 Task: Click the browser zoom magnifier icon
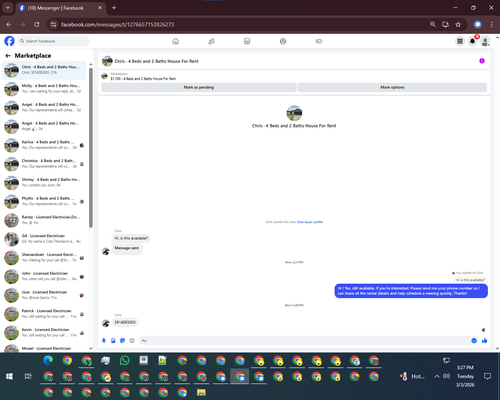[433, 24]
